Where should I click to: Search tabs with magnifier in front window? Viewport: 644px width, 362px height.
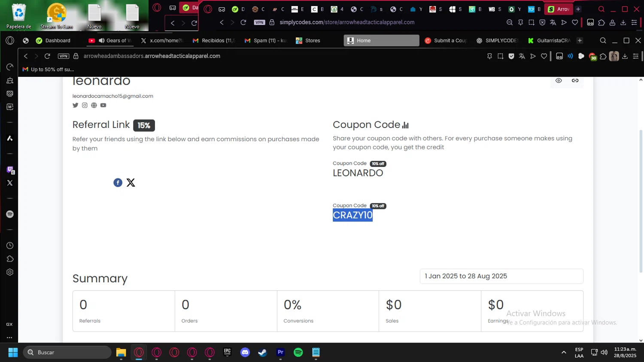point(603,40)
